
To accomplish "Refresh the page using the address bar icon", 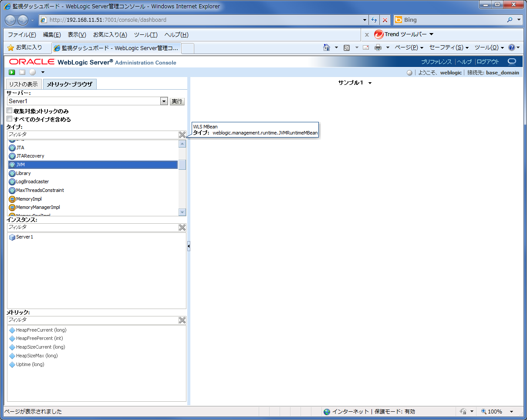I will [x=374, y=20].
